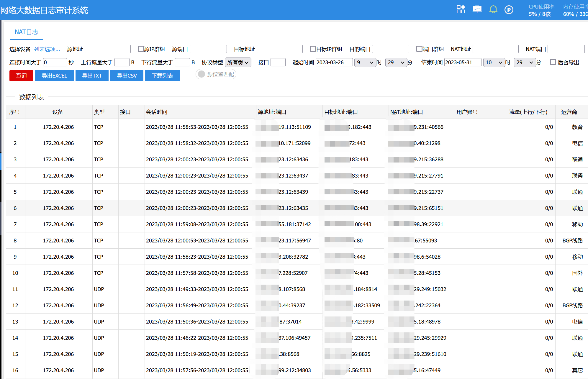Click session time in row 2 starting 11:58:32
Viewport: 588px width, 379px height.
click(197, 143)
